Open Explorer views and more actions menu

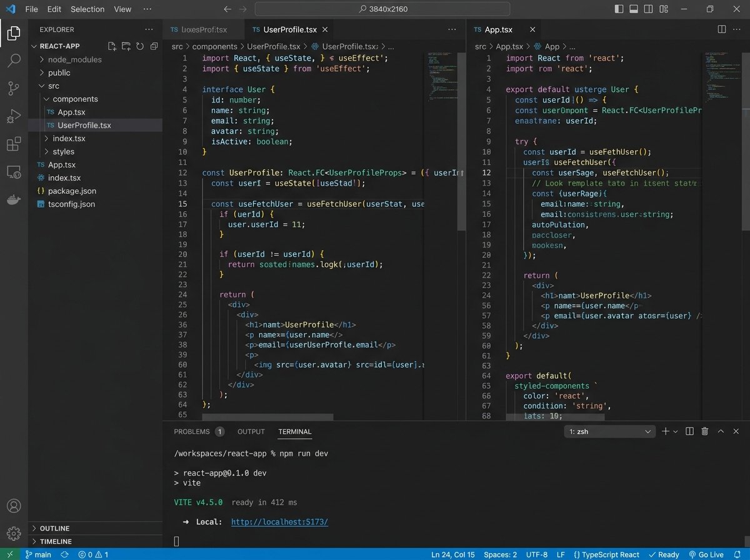click(x=149, y=29)
